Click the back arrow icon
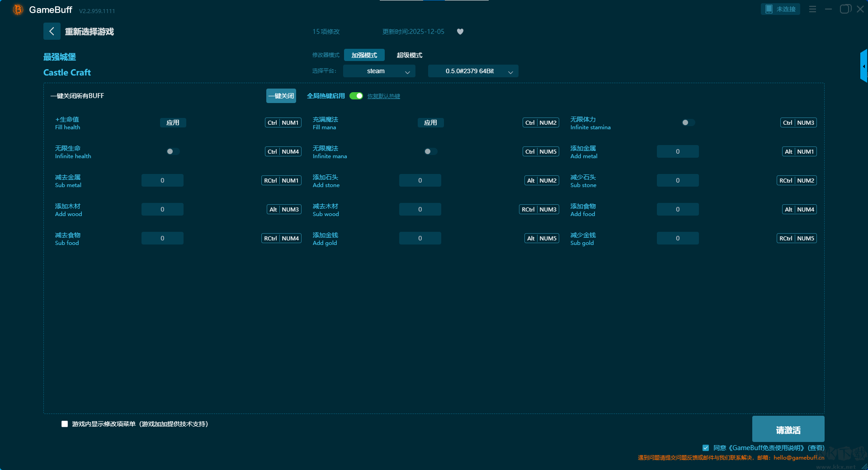The image size is (868, 470). coord(52,31)
